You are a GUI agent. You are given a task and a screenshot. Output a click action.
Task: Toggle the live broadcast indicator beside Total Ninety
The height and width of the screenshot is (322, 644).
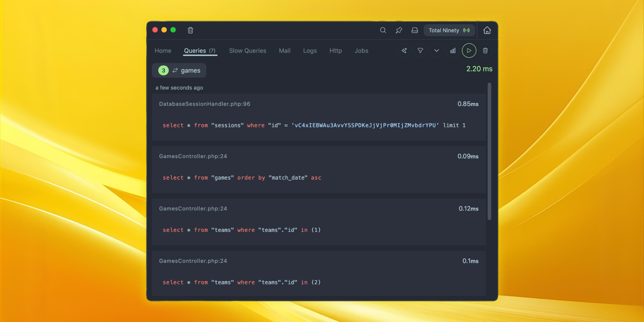[x=466, y=30]
